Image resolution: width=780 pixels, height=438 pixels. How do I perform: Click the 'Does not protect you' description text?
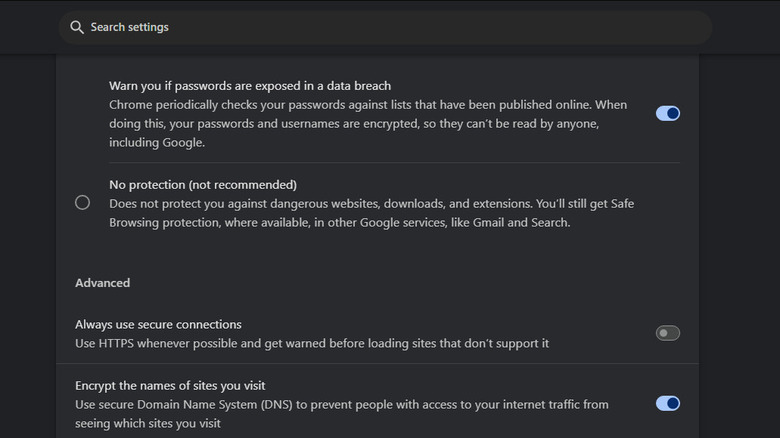click(x=371, y=203)
